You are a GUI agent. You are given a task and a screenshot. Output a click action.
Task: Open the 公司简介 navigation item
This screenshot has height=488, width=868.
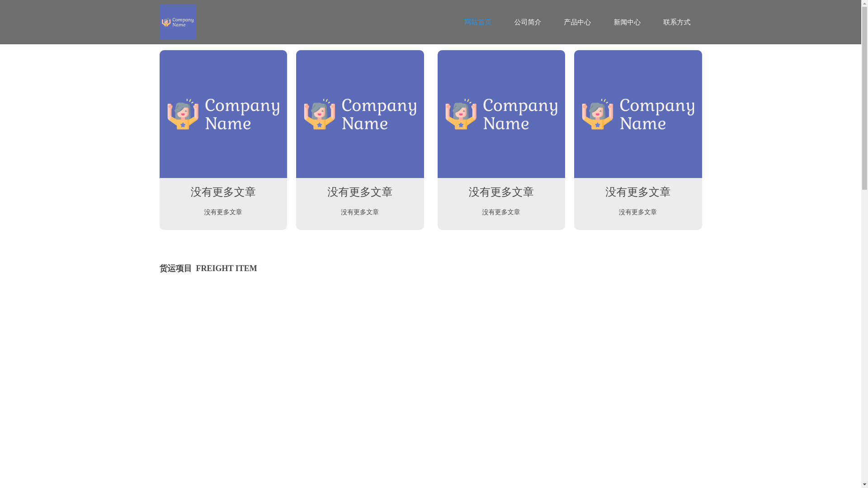(527, 22)
